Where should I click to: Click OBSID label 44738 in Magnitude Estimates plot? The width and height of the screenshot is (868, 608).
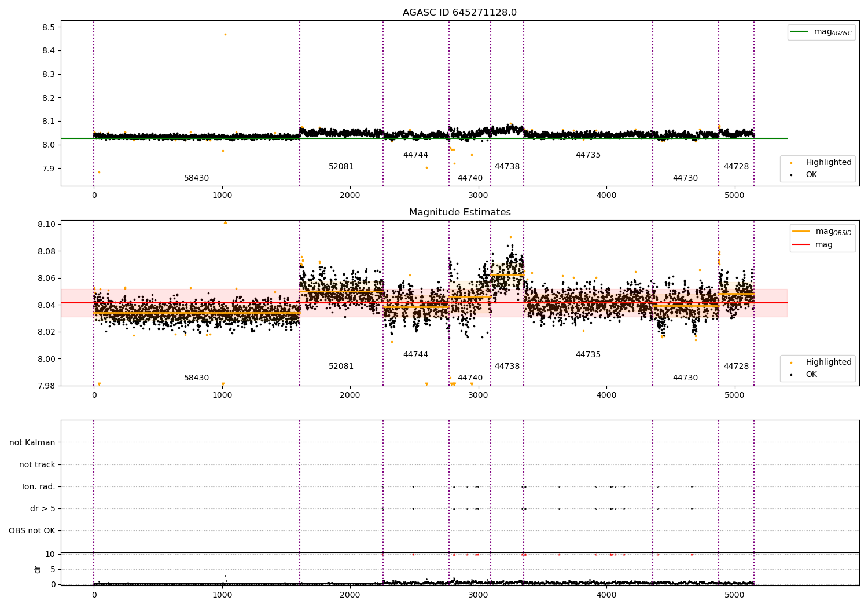click(507, 366)
